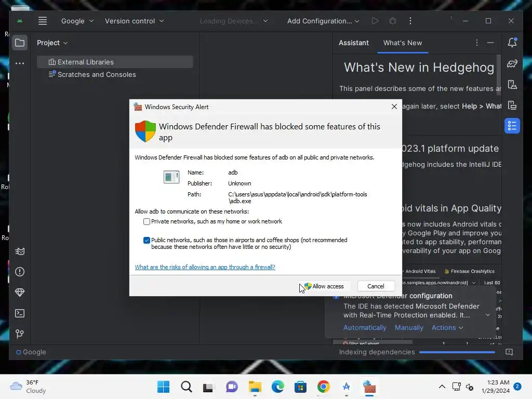The height and width of the screenshot is (399, 532).
Task: Open the Problems tool window
Action: pos(20,272)
